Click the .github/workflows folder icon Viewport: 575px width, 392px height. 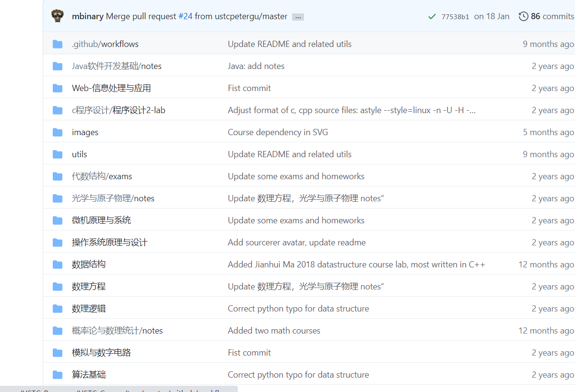[57, 44]
